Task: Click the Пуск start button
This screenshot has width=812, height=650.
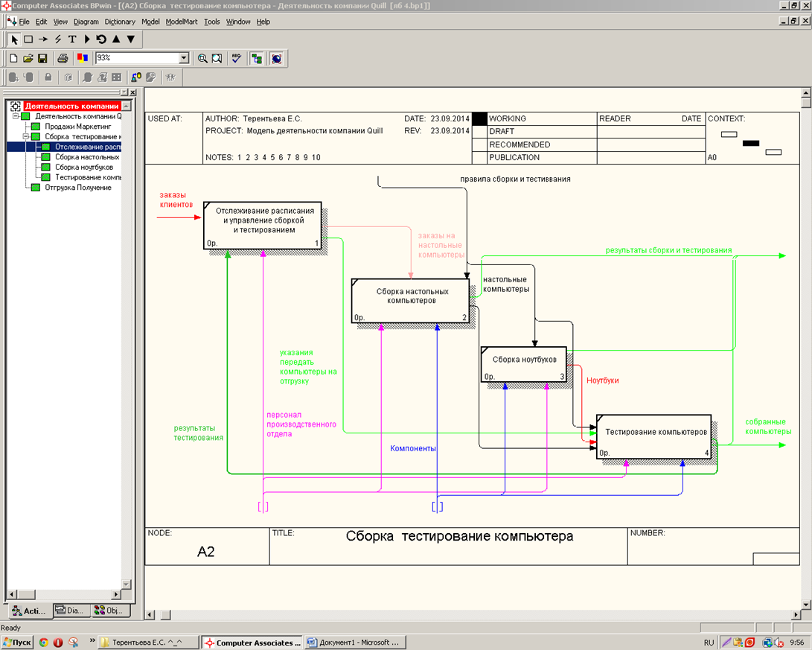Action: 17,642
